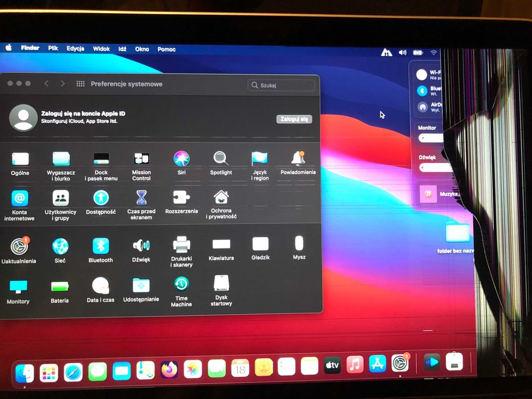
Task: Open Udostępnianie sharing preferences
Action: point(141,286)
